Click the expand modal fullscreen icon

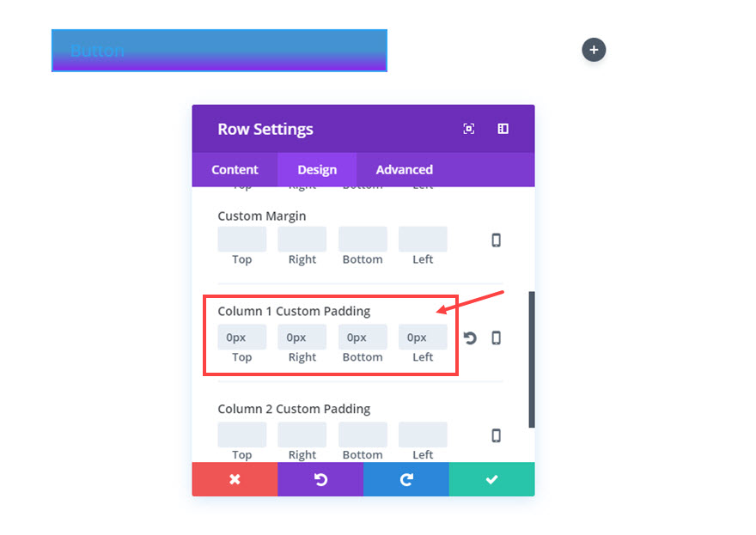tap(469, 129)
